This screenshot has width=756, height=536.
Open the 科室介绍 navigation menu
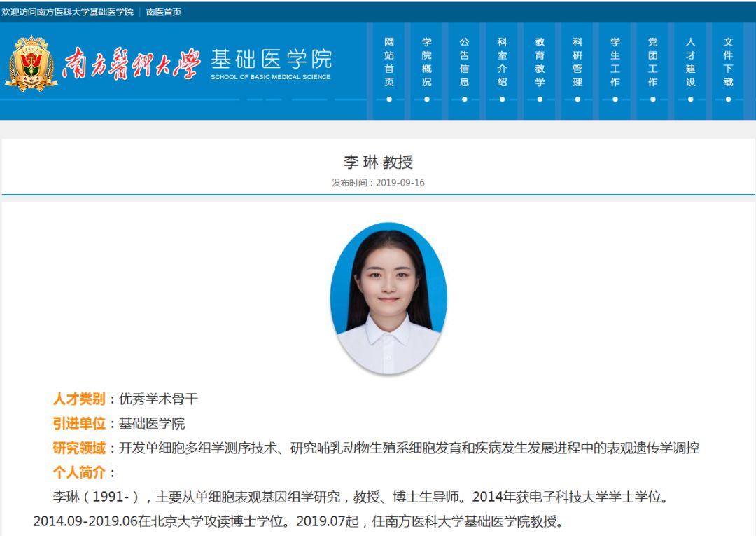point(502,62)
